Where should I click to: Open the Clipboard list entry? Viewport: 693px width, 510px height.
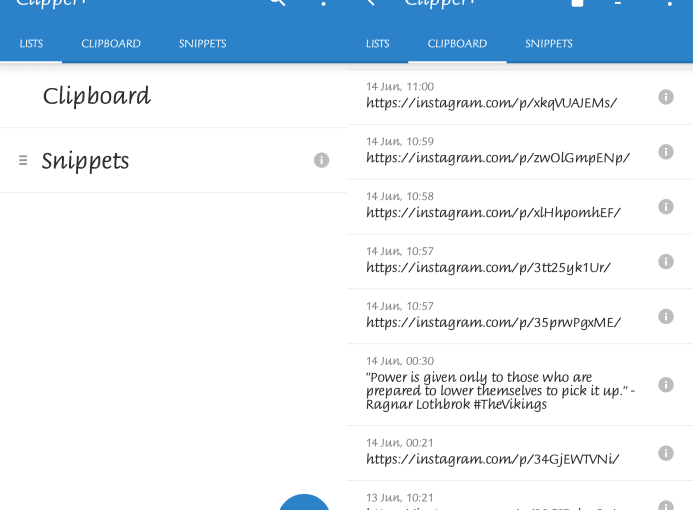point(173,96)
